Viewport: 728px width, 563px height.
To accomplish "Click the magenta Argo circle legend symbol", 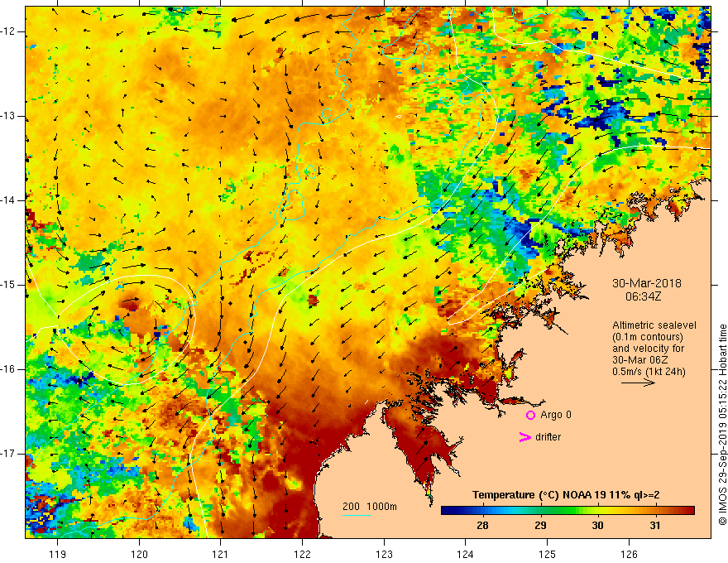I will (x=530, y=416).
